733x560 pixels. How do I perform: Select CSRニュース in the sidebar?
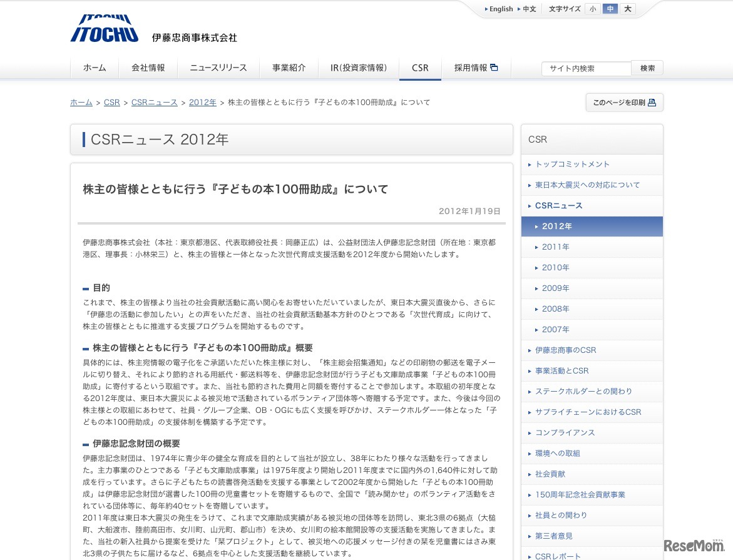tap(592, 206)
